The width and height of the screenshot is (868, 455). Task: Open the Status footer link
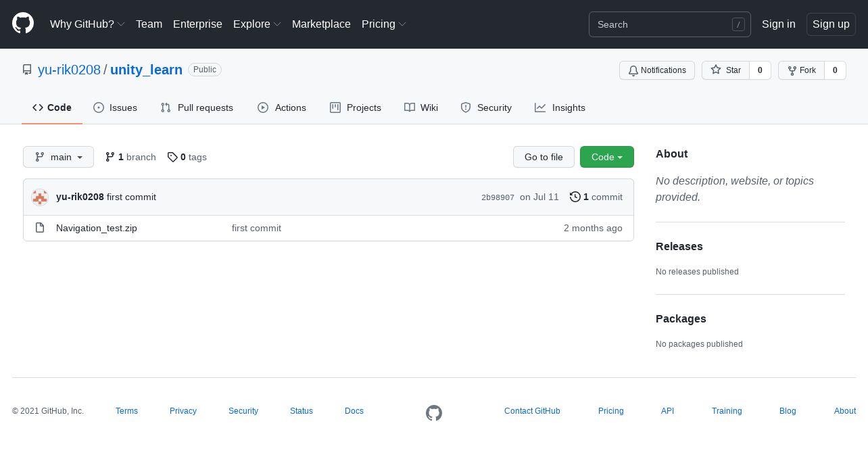click(x=302, y=411)
